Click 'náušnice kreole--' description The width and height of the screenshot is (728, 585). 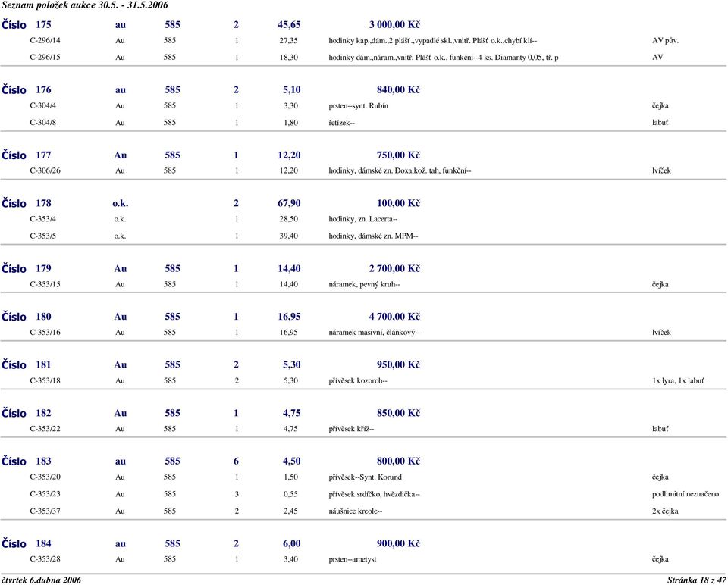355,511
